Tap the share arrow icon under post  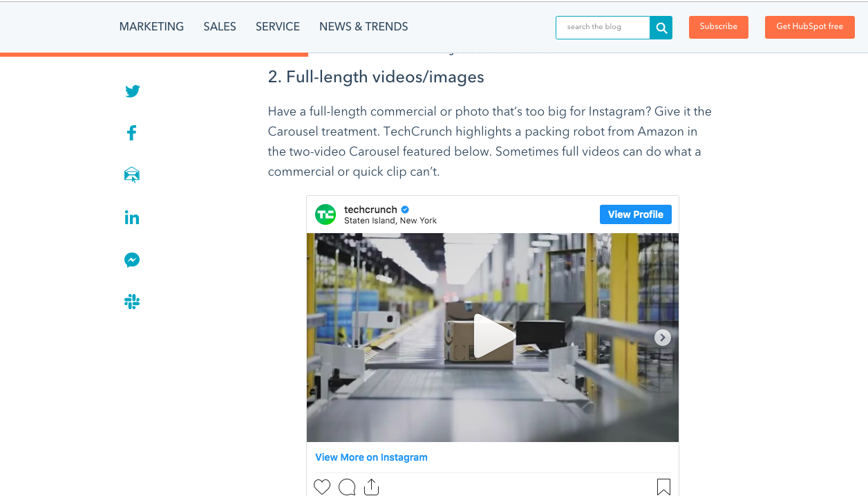pos(372,487)
